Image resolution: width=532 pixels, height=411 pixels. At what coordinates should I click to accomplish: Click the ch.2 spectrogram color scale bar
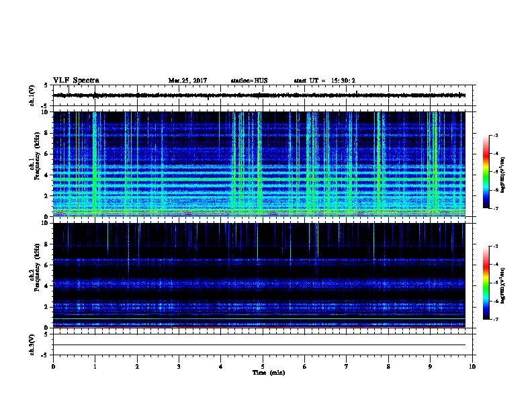click(x=486, y=283)
